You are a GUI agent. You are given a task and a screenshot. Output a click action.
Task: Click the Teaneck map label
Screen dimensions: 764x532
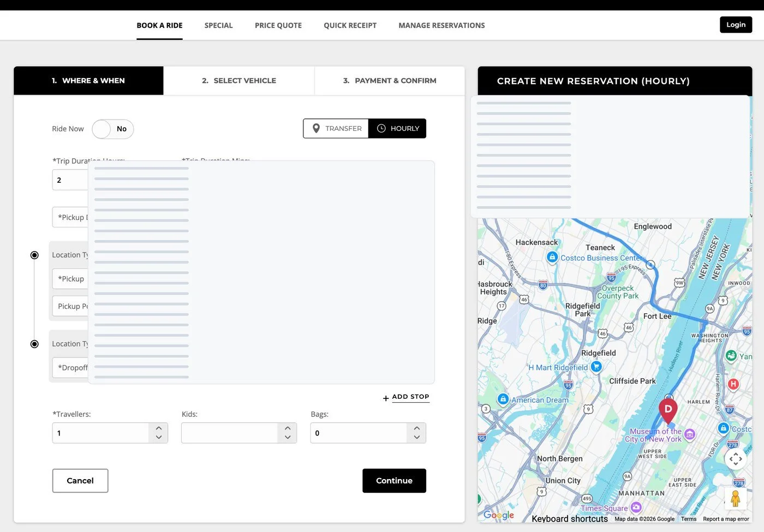pyautogui.click(x=600, y=248)
